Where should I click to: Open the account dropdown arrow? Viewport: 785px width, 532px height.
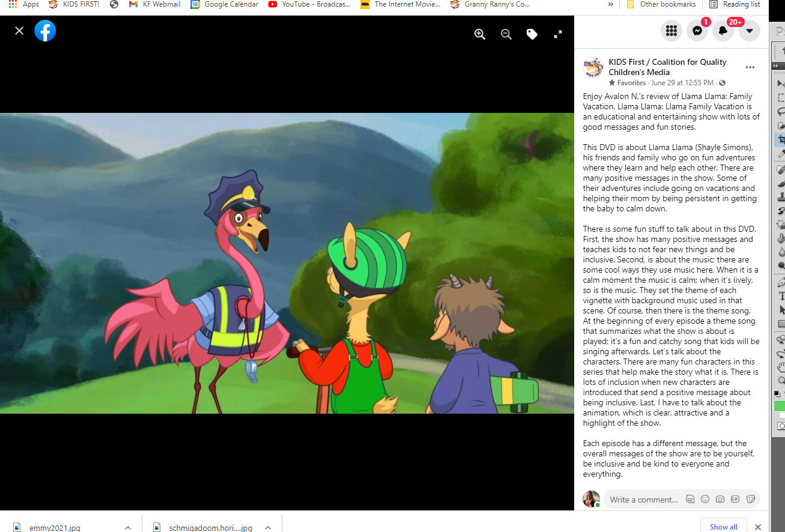[750, 31]
